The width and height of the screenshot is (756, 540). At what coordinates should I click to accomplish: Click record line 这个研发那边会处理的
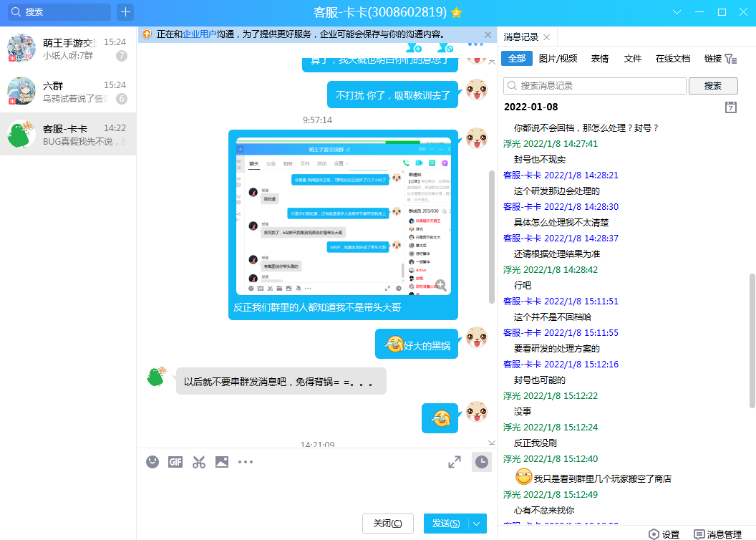[x=556, y=191]
